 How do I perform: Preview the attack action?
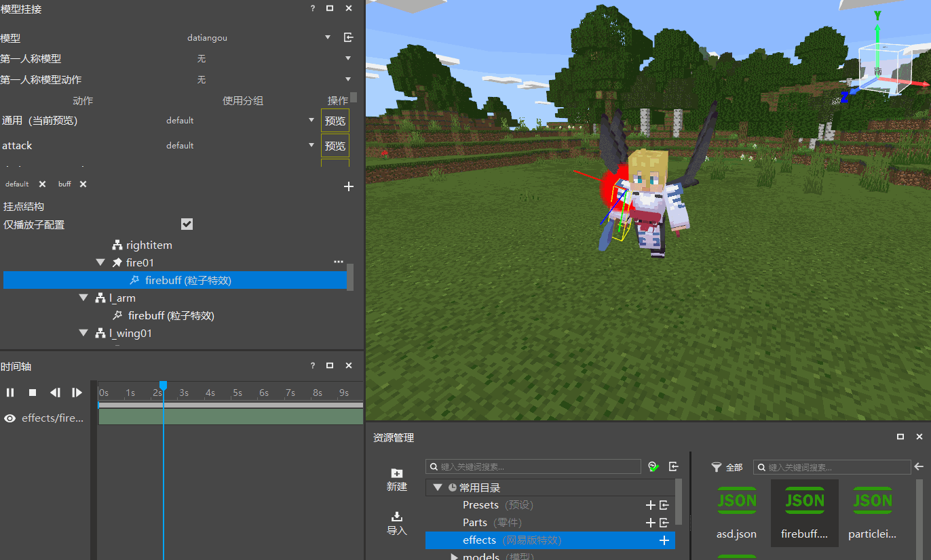pos(335,146)
